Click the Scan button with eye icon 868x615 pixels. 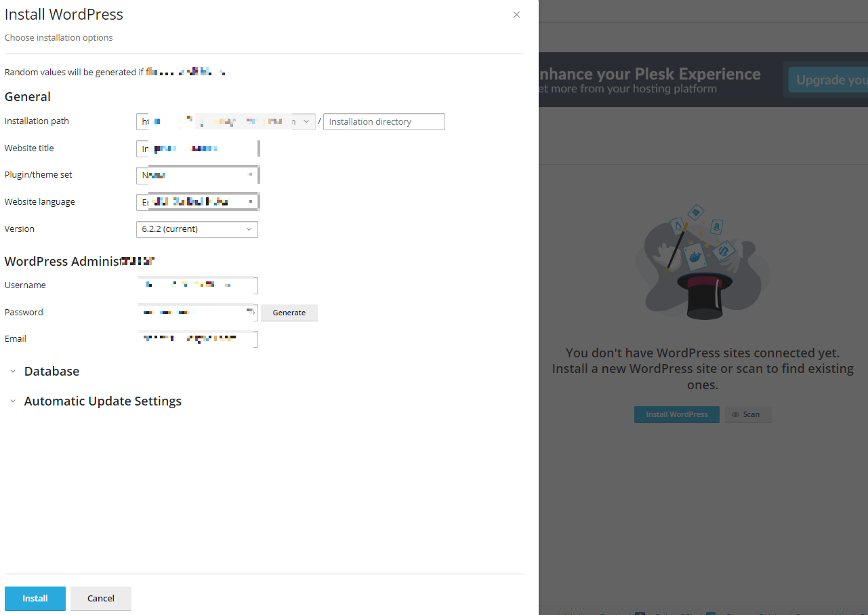(x=748, y=414)
